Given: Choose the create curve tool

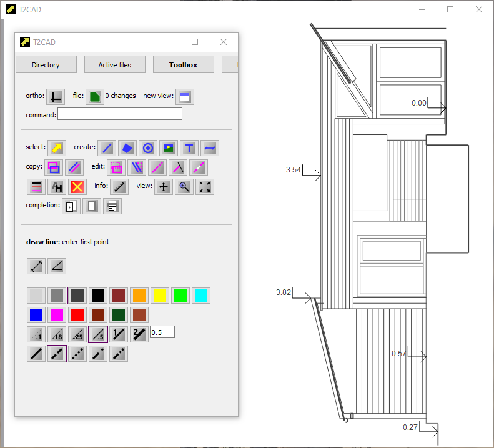Looking at the screenshot, I should click(210, 148).
